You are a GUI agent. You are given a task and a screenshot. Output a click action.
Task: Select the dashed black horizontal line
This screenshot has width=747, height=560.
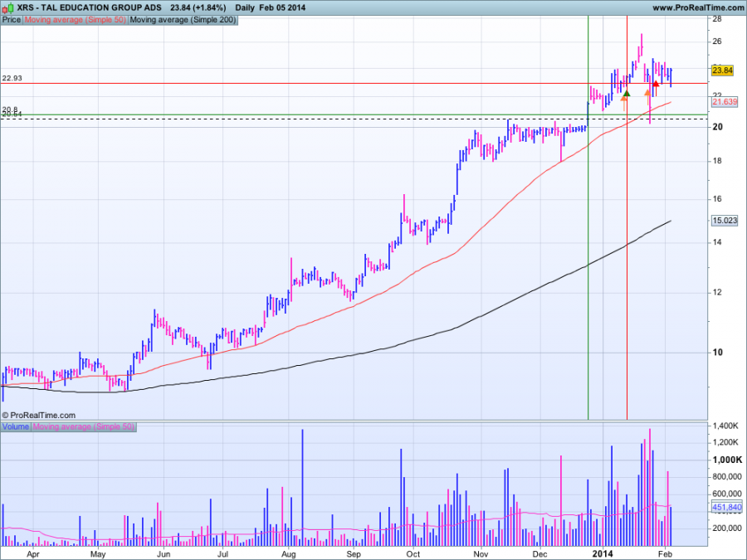[x=354, y=119]
